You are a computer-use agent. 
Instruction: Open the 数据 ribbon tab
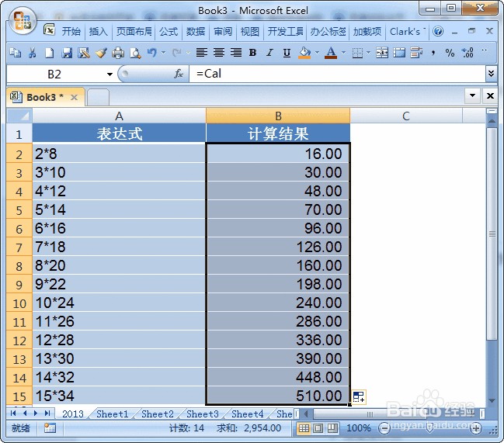[196, 32]
